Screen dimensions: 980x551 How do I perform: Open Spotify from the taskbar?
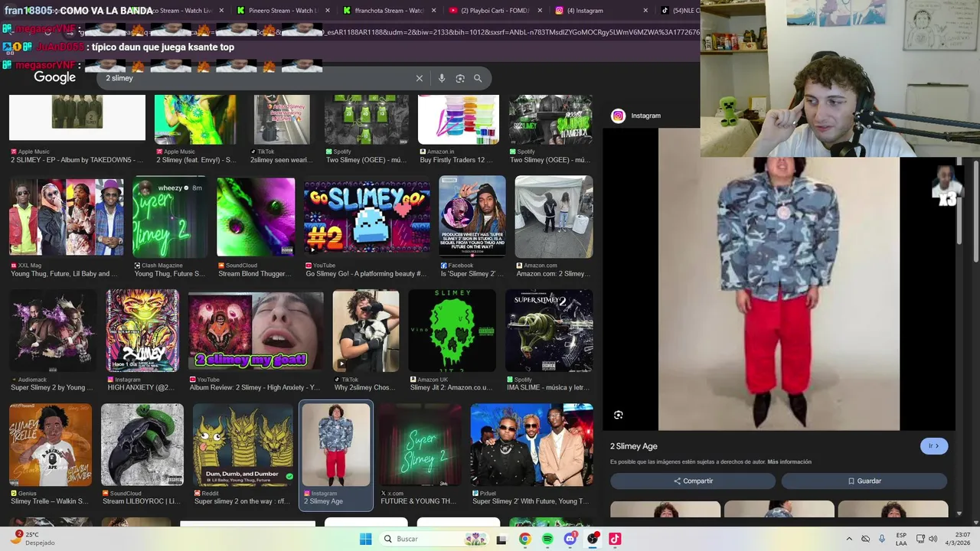[547, 539]
